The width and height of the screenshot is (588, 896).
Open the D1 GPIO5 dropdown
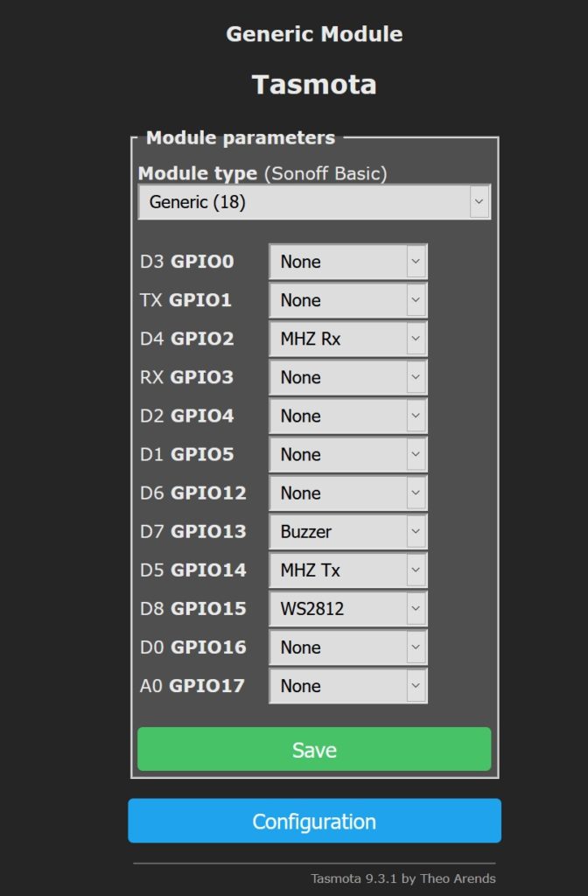[x=347, y=454]
